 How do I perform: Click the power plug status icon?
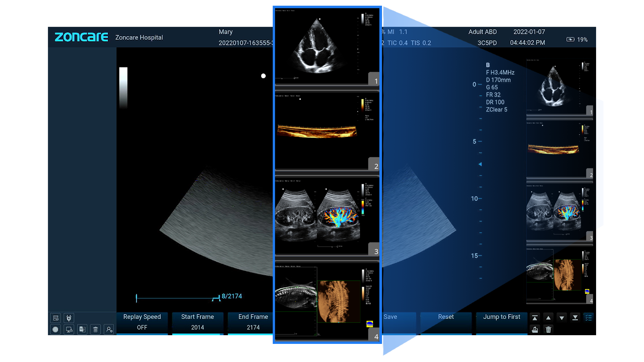[69, 318]
